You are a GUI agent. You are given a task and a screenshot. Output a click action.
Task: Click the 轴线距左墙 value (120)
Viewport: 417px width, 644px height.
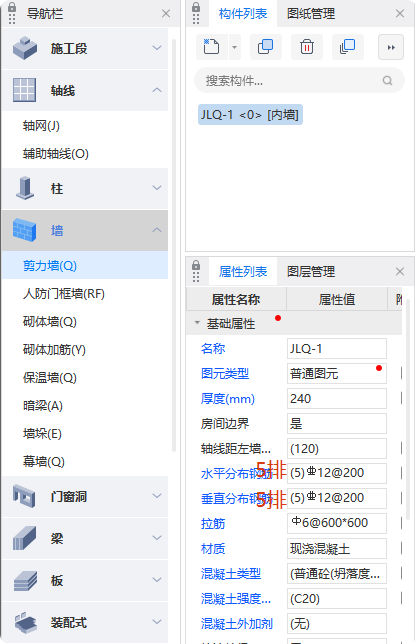(x=337, y=448)
